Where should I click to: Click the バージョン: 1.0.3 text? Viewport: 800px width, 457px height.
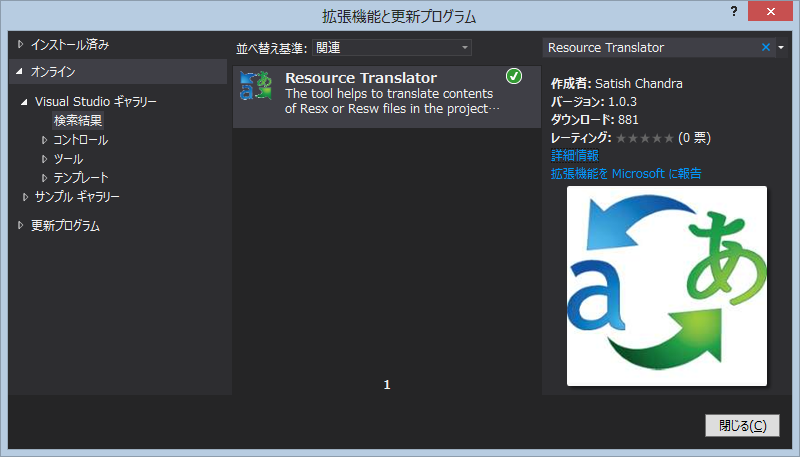[x=593, y=101]
